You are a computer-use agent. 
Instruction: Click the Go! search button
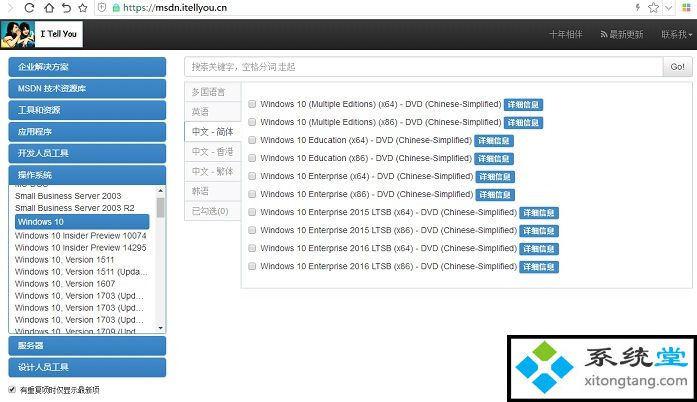pos(677,67)
